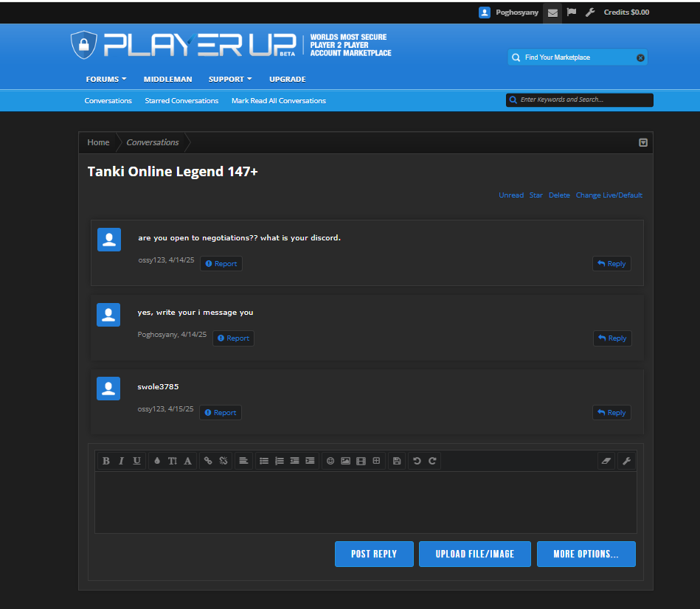
Task: Click the Find Your Marketplace search box
Action: point(578,58)
